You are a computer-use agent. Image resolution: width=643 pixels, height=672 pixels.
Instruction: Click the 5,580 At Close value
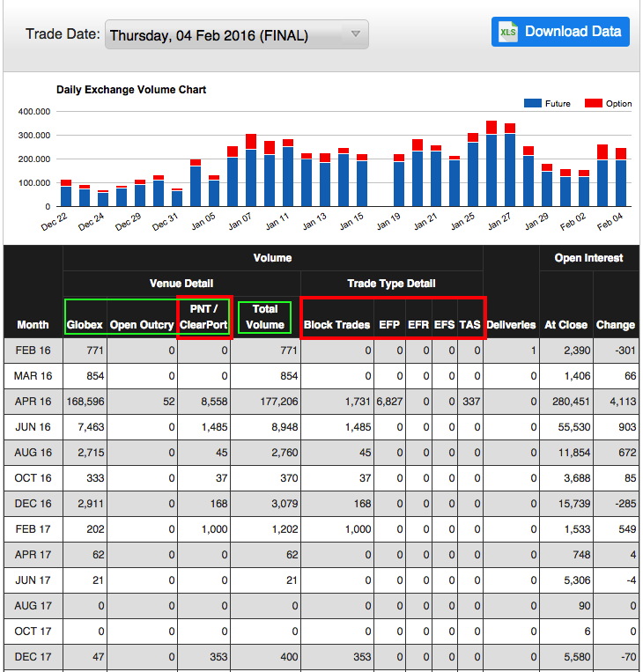point(577,656)
